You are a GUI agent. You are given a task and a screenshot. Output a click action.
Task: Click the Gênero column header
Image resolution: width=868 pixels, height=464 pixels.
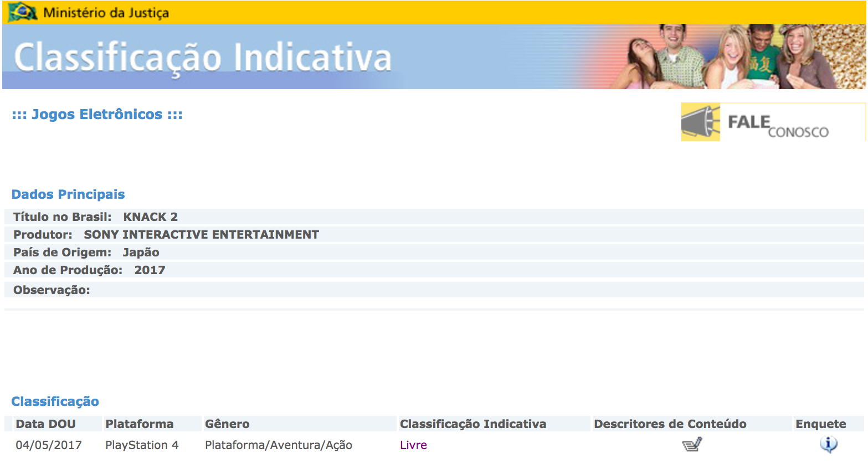tap(227, 424)
